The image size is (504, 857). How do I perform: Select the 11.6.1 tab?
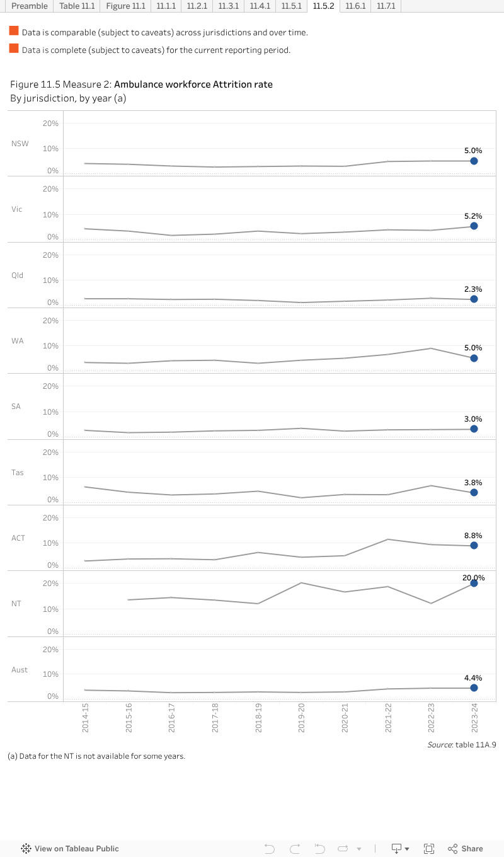click(x=355, y=6)
